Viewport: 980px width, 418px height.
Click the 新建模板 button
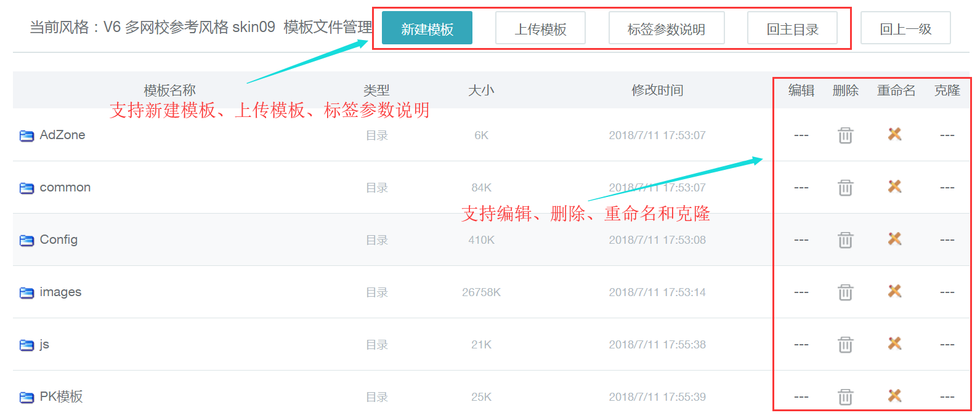427,28
